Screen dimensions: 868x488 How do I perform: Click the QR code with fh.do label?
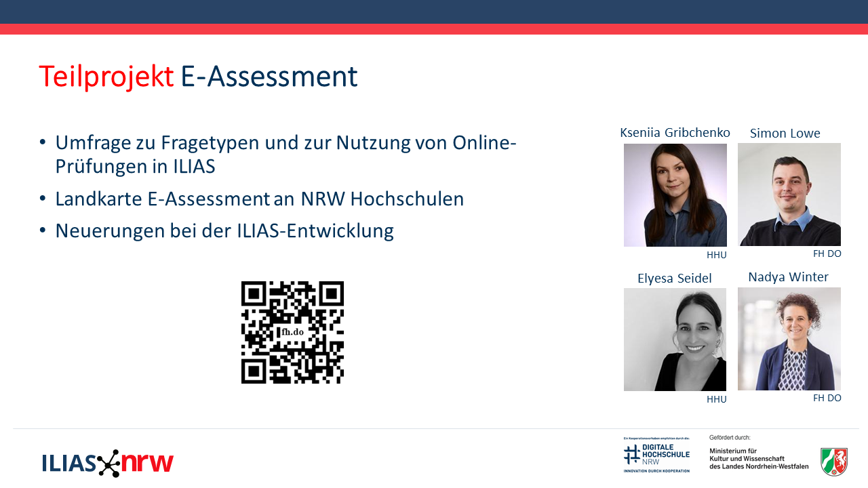point(292,332)
